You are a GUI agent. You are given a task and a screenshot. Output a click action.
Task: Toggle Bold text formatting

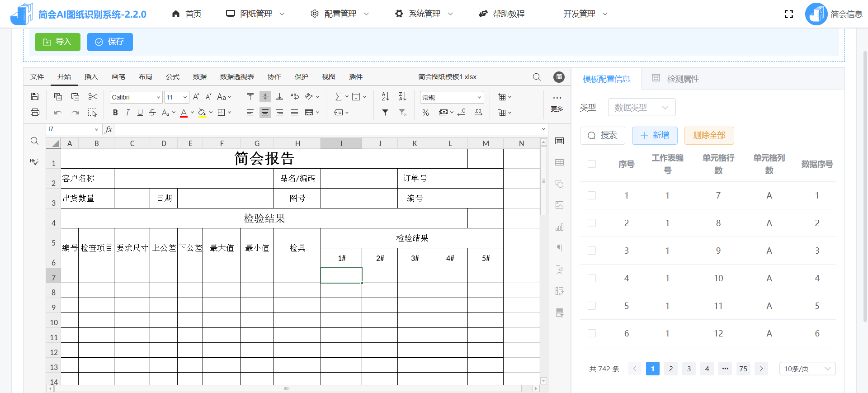click(115, 113)
